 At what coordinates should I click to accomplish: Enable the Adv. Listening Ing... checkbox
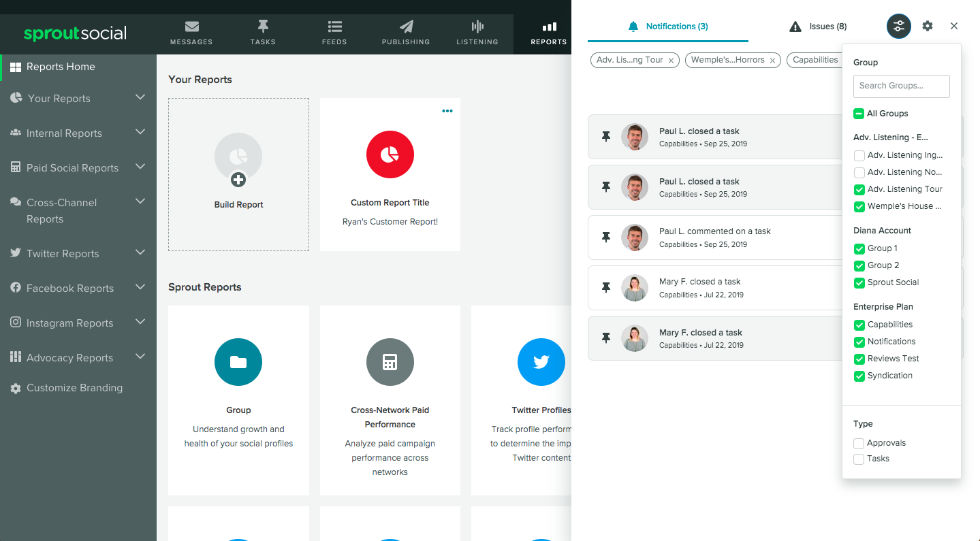click(859, 155)
